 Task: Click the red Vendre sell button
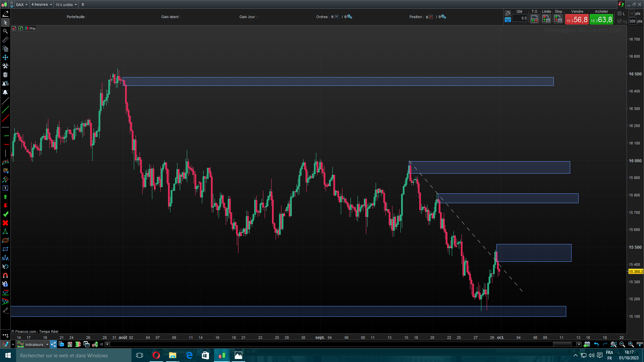(577, 19)
